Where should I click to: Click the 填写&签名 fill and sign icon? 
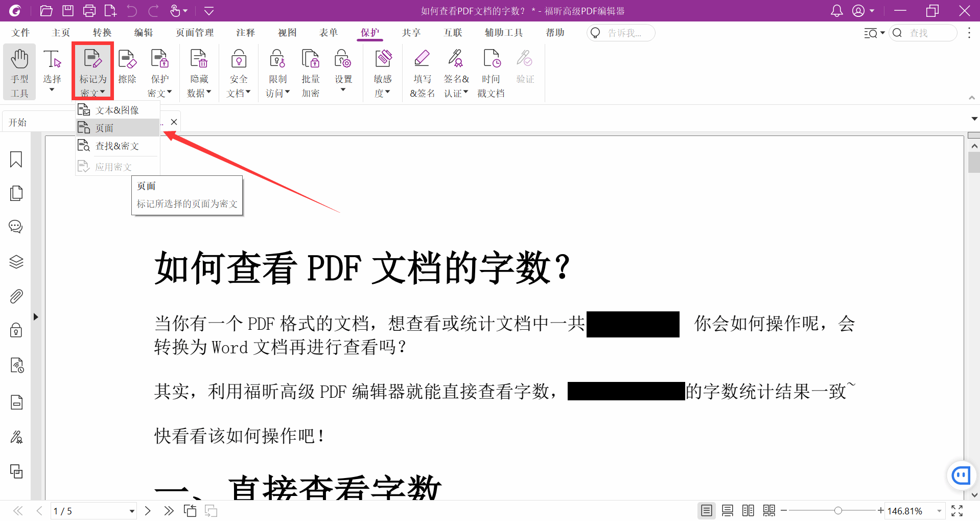click(422, 72)
